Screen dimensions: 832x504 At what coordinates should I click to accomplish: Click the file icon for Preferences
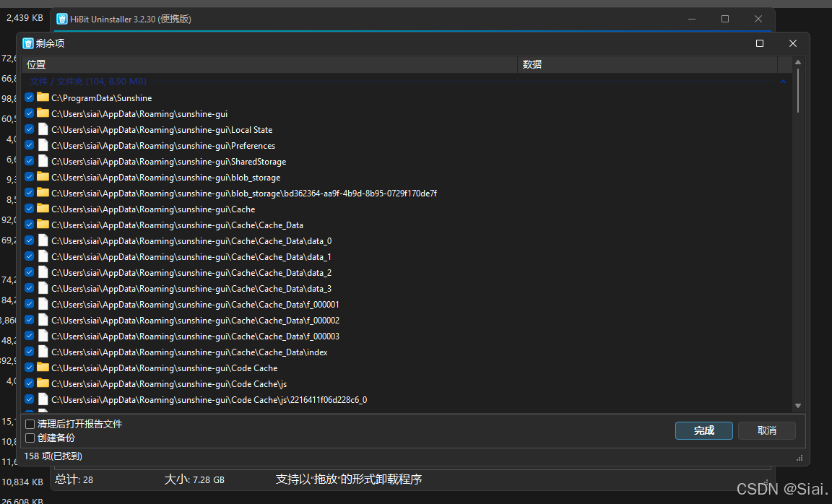tap(43, 145)
